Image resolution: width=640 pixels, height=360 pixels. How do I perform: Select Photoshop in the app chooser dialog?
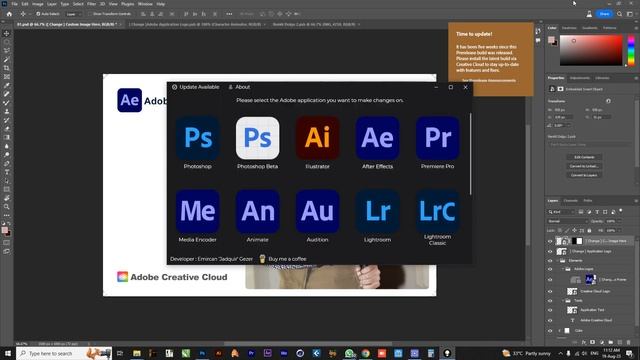[198, 138]
